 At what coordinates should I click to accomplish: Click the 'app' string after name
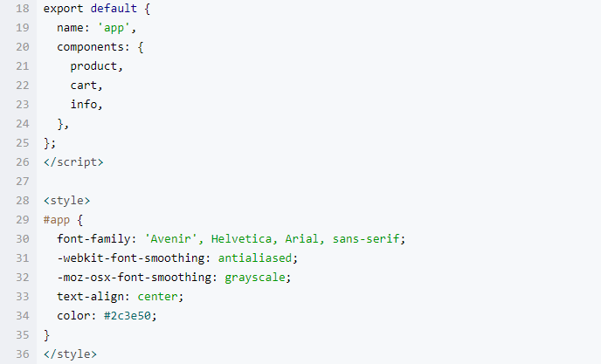(116, 27)
